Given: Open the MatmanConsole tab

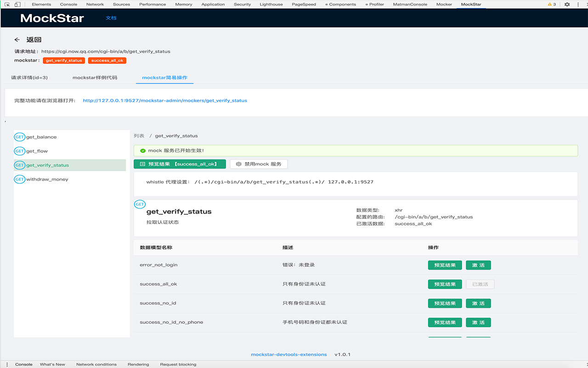Looking at the screenshot, I should (410, 4).
